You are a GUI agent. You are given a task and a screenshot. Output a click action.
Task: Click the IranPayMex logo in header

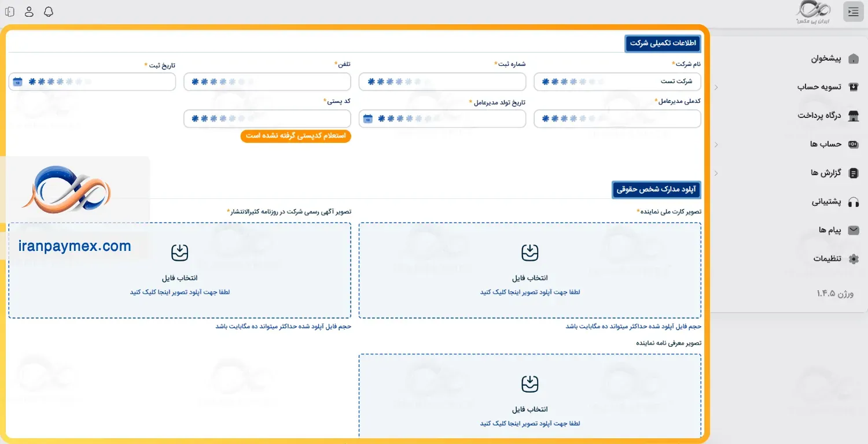click(814, 12)
